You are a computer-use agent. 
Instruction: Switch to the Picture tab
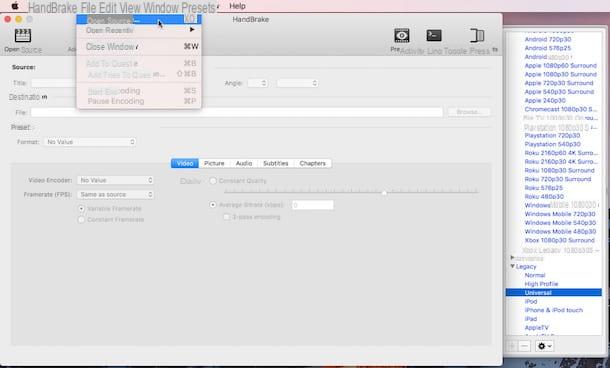[214, 163]
